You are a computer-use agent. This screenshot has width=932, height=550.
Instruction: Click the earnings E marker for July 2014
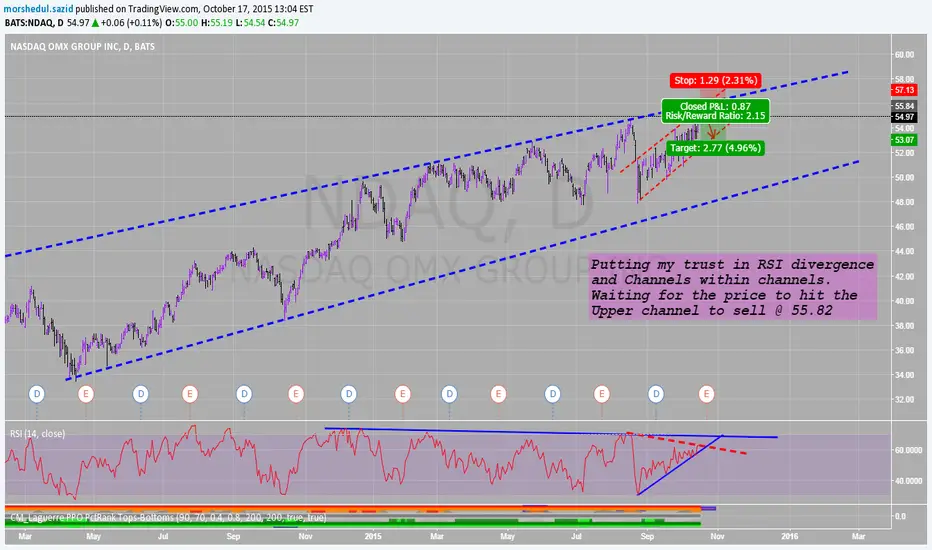pyautogui.click(x=190, y=394)
